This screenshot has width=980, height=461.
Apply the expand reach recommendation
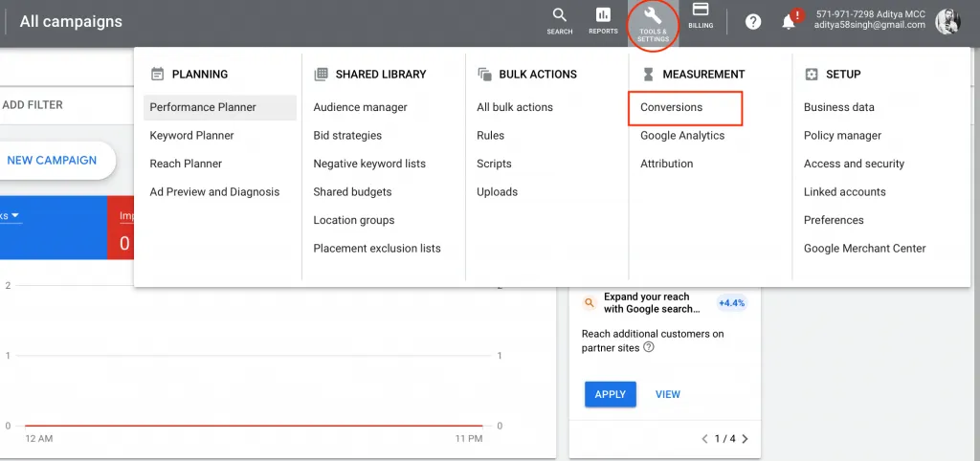pos(611,394)
